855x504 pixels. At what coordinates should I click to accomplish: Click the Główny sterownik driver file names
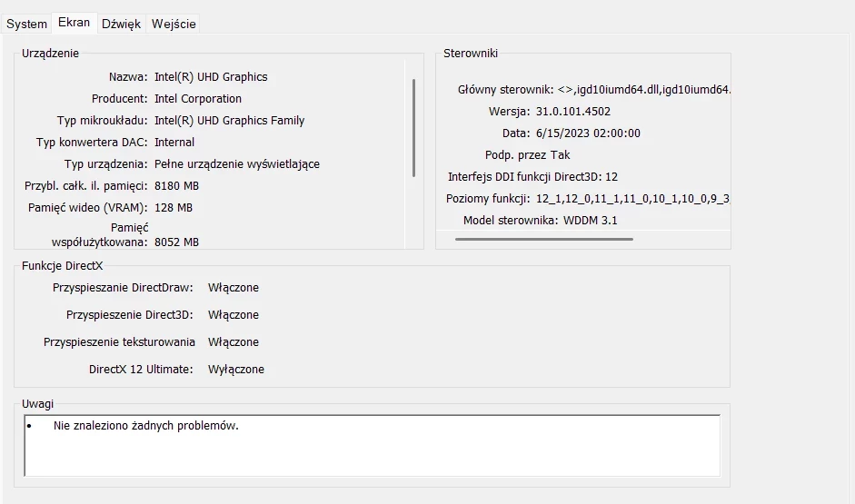pyautogui.click(x=643, y=89)
